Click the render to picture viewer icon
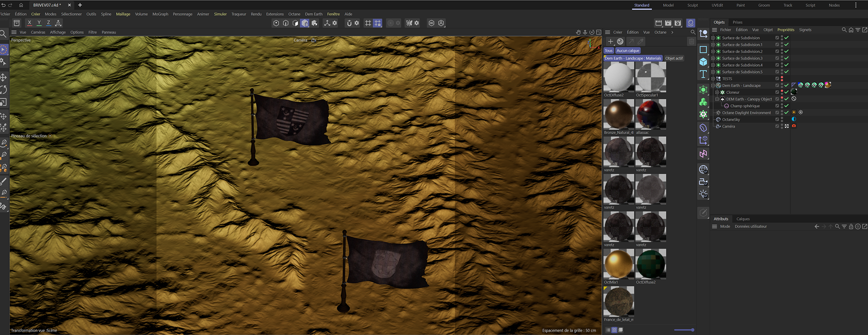Screen dimensions: 868x335 point(668,23)
